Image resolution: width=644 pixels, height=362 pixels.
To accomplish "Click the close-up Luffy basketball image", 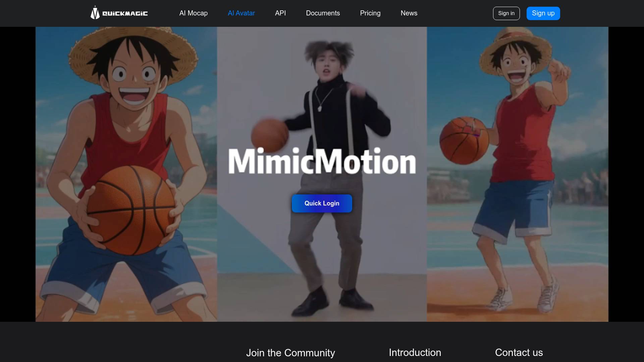I will tap(126, 174).
